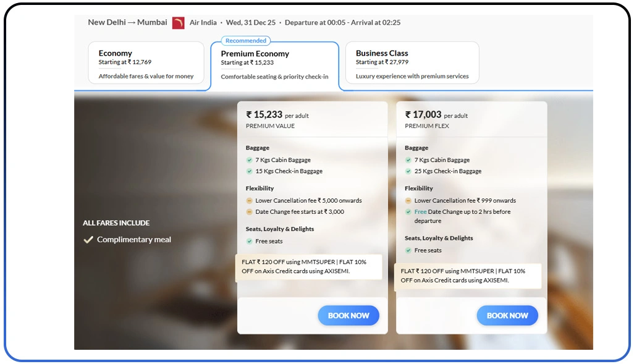Click Free seats tick in Premium Value card
Image resolution: width=634 pixels, height=364 pixels.
(x=250, y=241)
